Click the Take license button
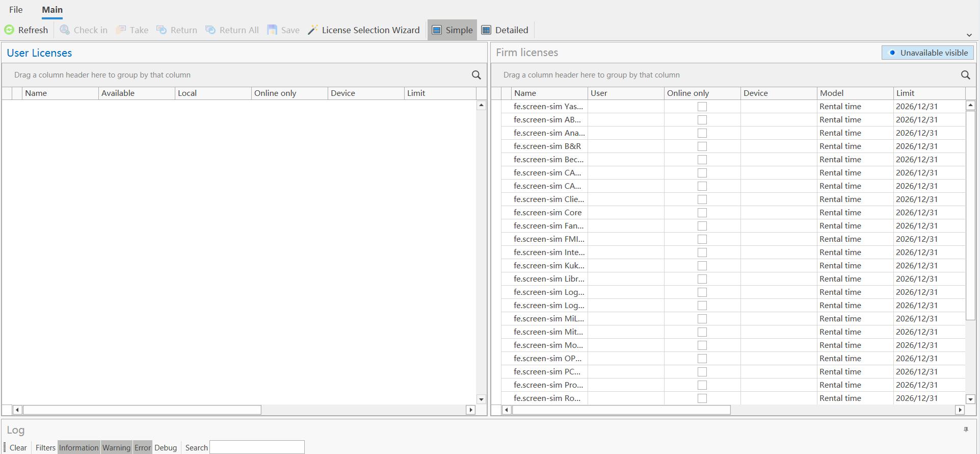The width and height of the screenshot is (980, 454). [x=132, y=30]
